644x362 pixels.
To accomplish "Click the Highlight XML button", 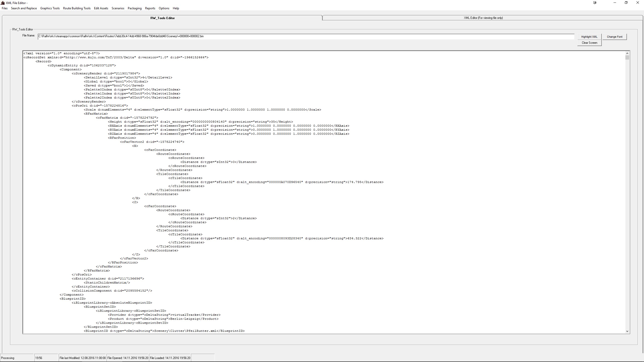I will click(589, 37).
